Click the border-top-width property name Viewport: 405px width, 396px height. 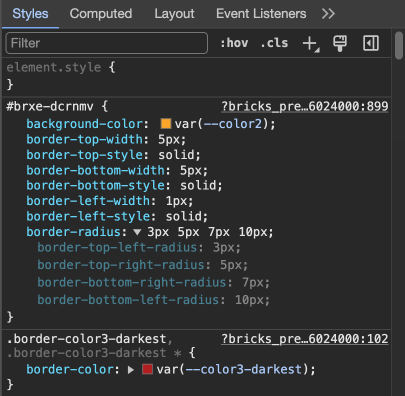pos(85,139)
